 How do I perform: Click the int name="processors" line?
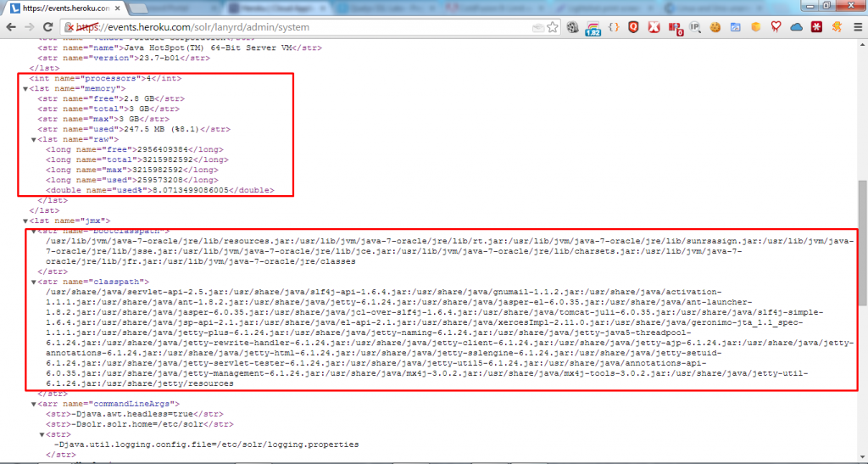[x=105, y=78]
